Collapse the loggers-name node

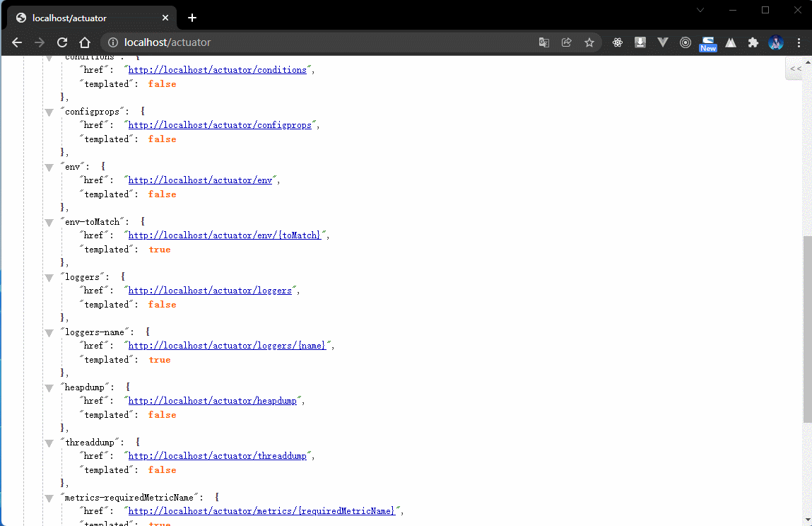pyautogui.click(x=49, y=333)
